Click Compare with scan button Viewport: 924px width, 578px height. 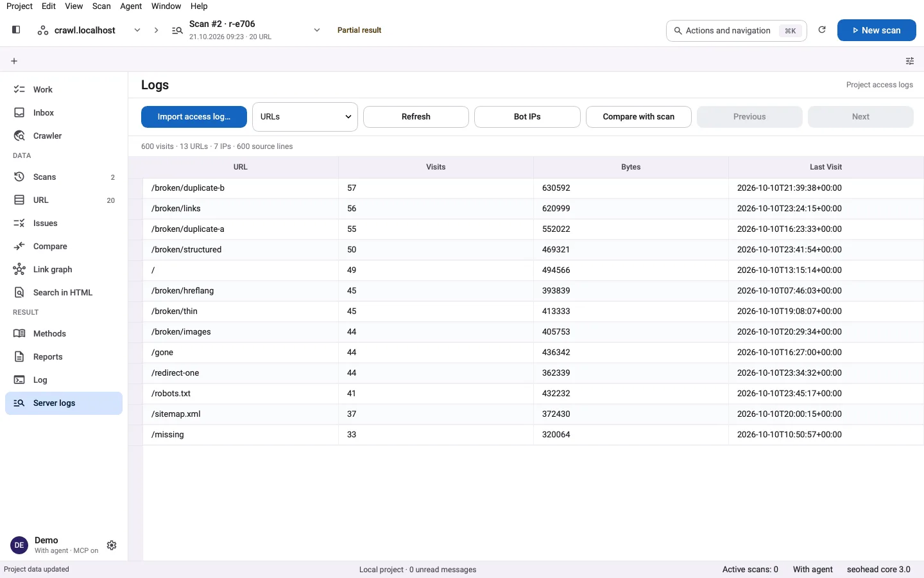pyautogui.click(x=638, y=117)
